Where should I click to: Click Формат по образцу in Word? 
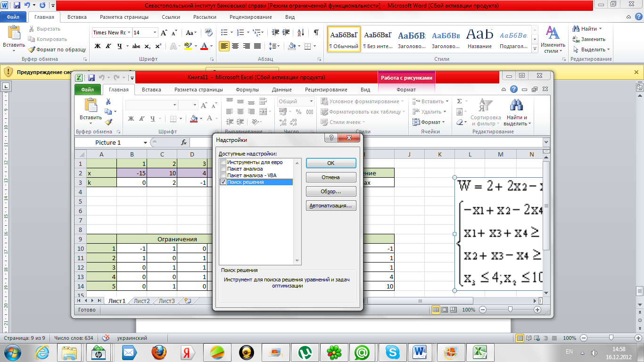pyautogui.click(x=57, y=49)
